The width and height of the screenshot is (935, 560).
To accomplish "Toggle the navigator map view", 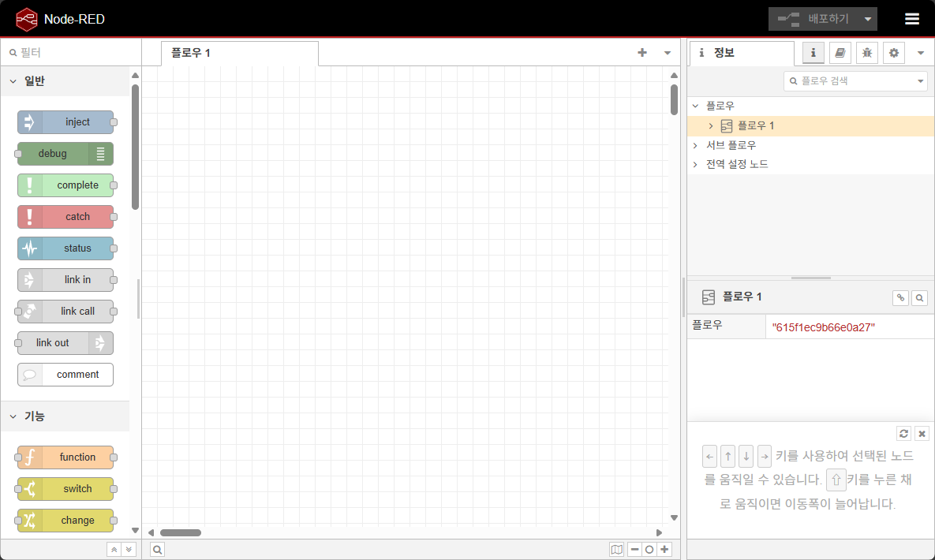I will [616, 549].
